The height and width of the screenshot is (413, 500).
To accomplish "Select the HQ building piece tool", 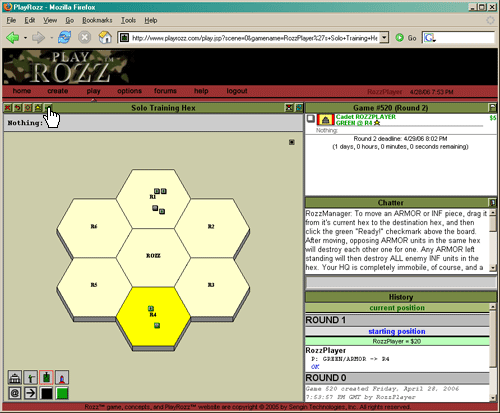I will [x=15, y=378].
